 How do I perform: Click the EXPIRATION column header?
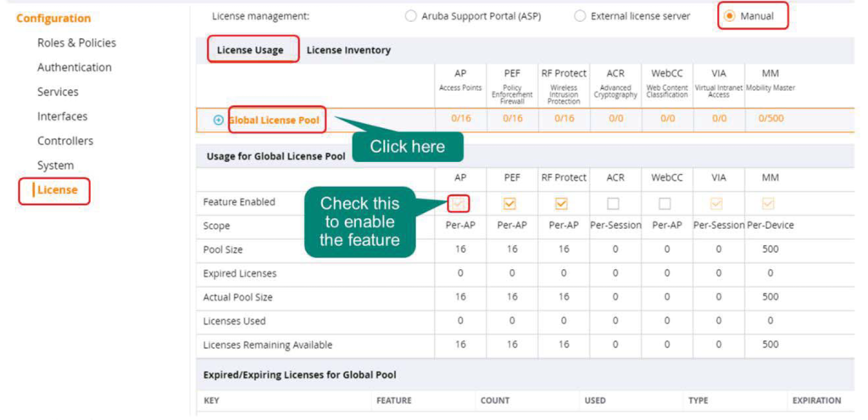(815, 400)
